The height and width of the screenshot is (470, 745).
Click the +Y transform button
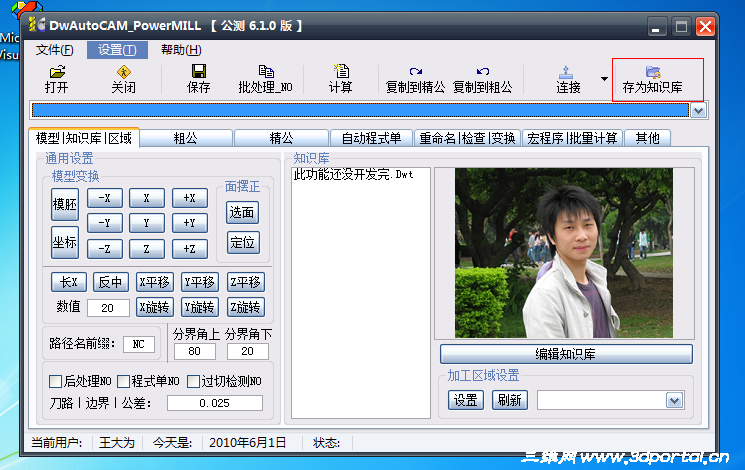190,223
